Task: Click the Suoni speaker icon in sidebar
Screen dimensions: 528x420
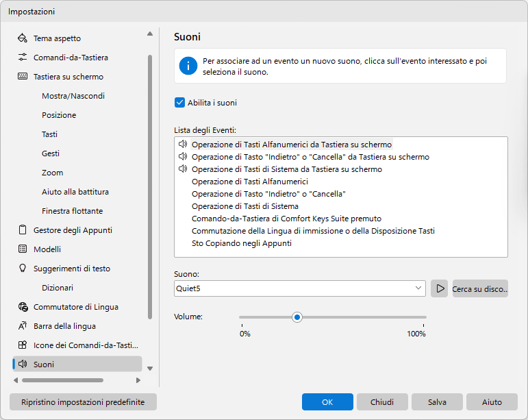Action: tap(23, 364)
